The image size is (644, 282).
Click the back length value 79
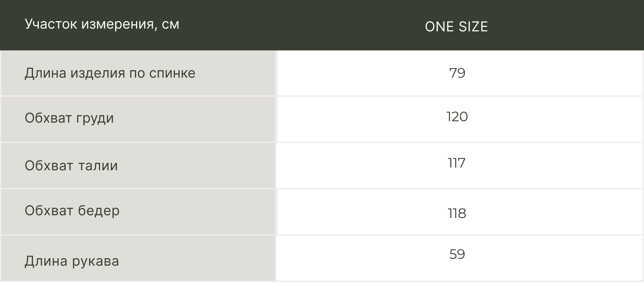457,73
